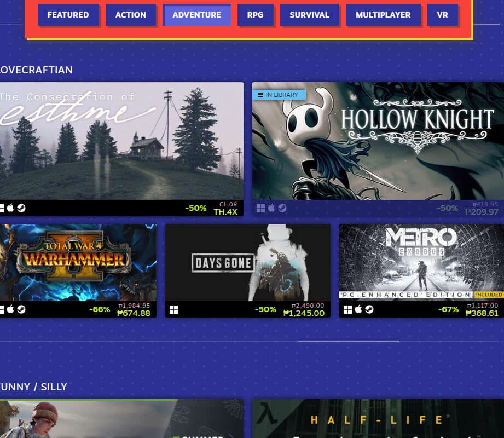
Task: Click the ₱1,117.00 original price
Action: 483,306
